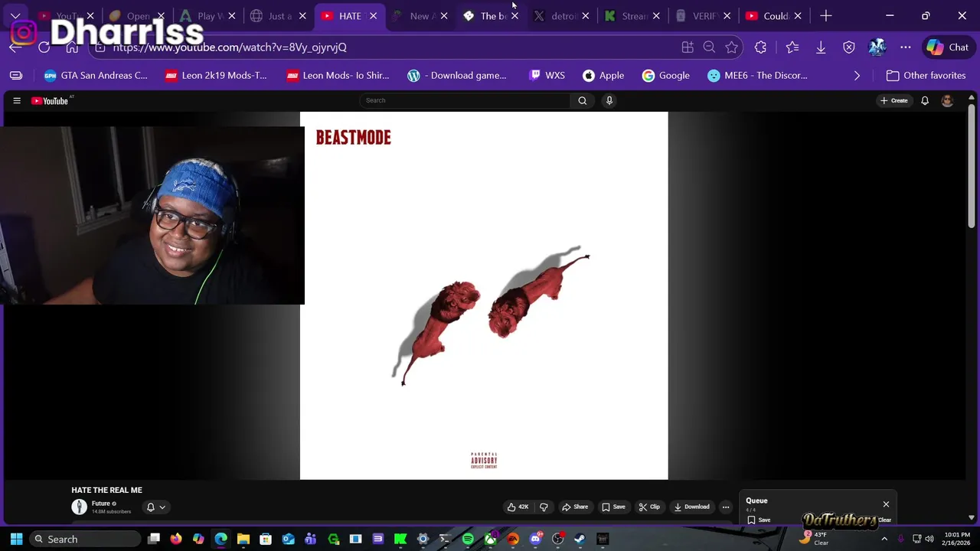Go to YouTube home via logo

coord(50,100)
